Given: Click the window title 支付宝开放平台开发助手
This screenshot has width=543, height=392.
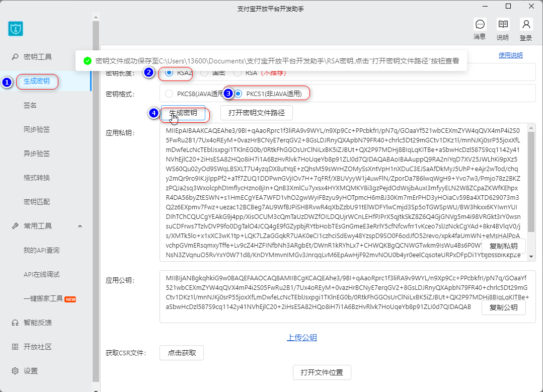Looking at the screenshot, I should [x=270, y=9].
